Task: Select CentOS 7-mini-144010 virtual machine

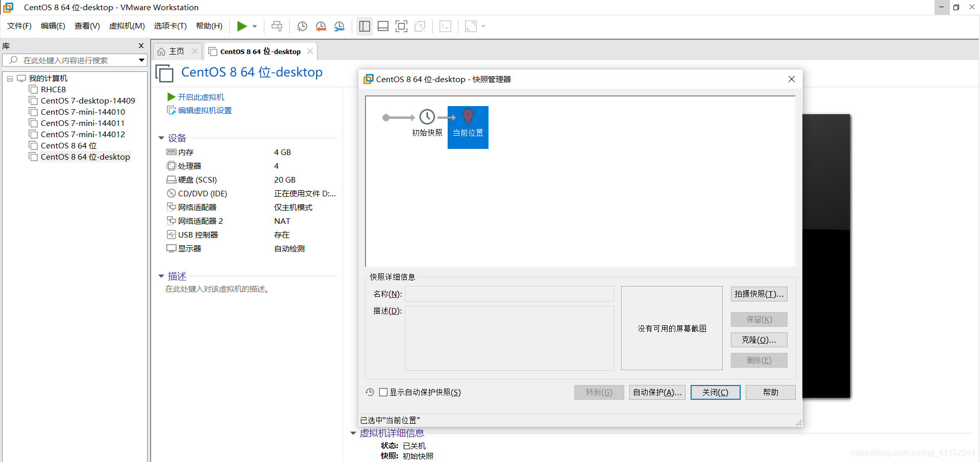Action: tap(83, 112)
